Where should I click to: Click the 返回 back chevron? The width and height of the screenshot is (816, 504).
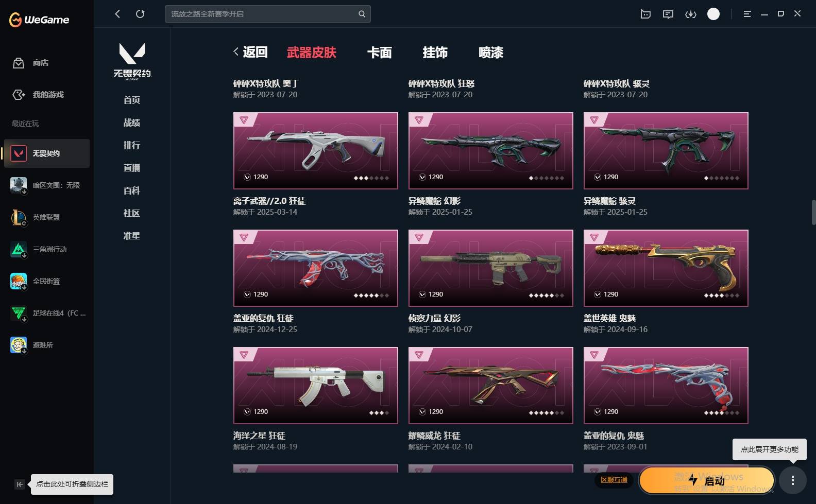(x=236, y=51)
